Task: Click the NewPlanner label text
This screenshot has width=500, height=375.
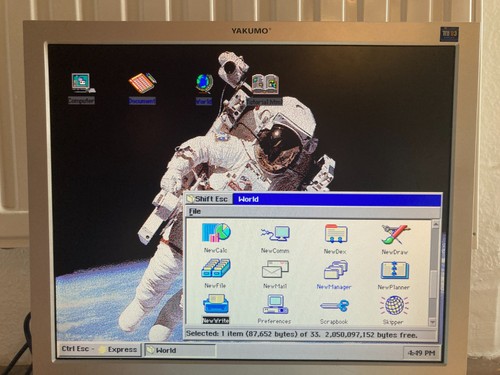Action: [394, 287]
